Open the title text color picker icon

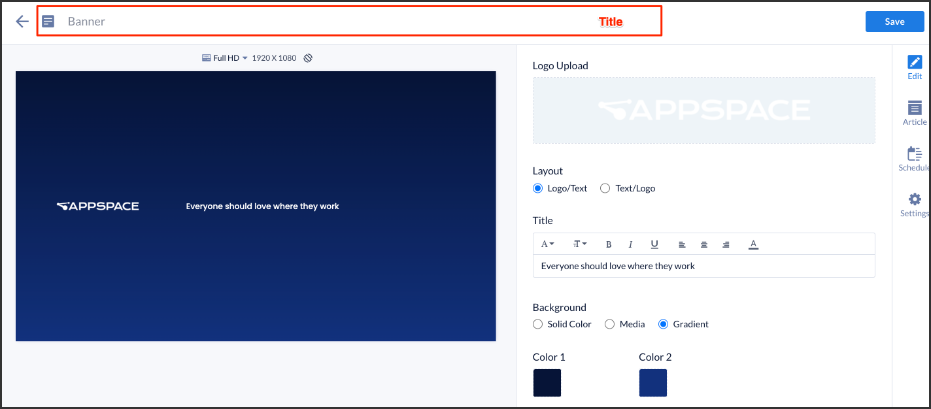(753, 244)
